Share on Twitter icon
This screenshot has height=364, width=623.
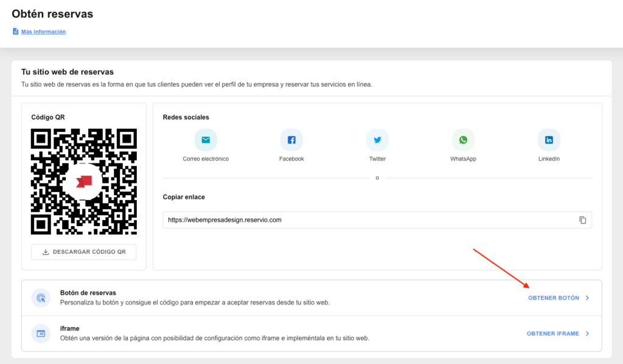tap(377, 140)
